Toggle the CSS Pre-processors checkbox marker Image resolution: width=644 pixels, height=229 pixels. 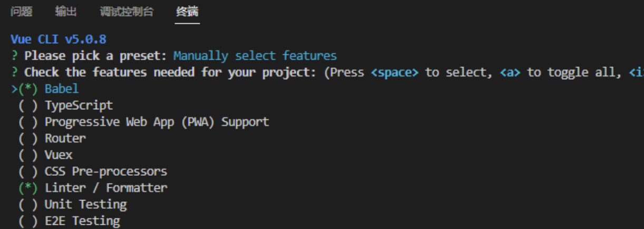[x=28, y=171]
